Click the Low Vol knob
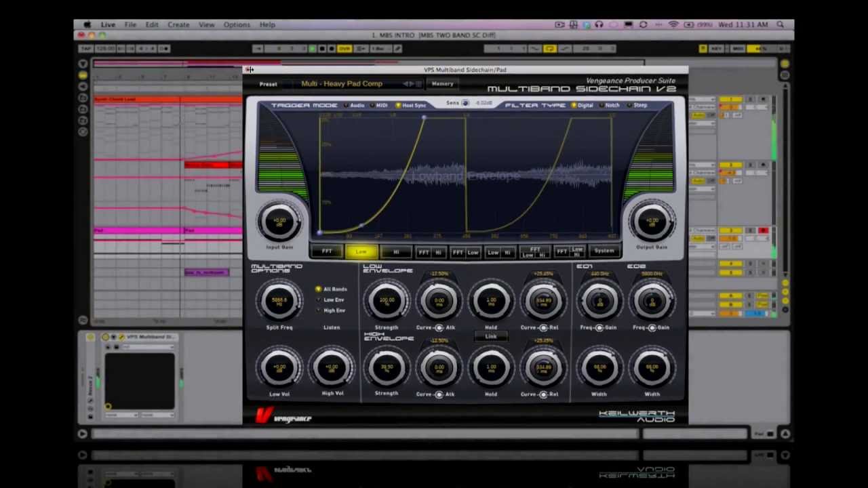 tap(279, 367)
